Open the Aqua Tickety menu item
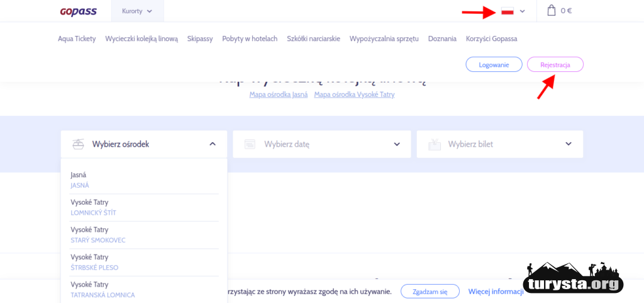This screenshot has height=303, width=644. click(x=77, y=38)
